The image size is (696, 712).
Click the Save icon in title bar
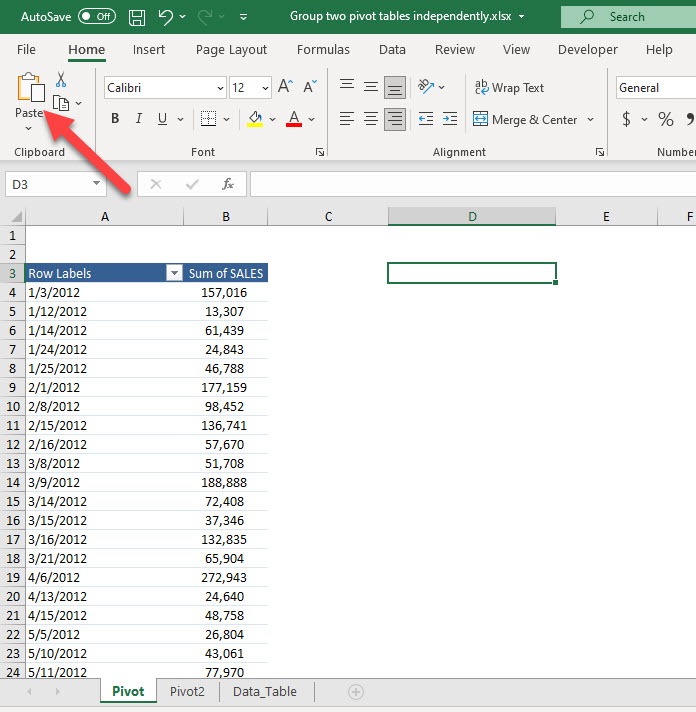point(137,17)
